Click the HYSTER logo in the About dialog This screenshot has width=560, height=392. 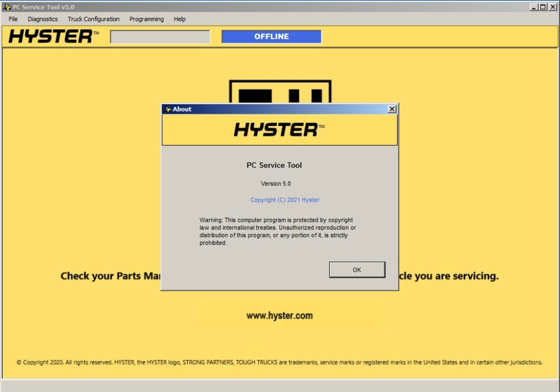coord(279,130)
